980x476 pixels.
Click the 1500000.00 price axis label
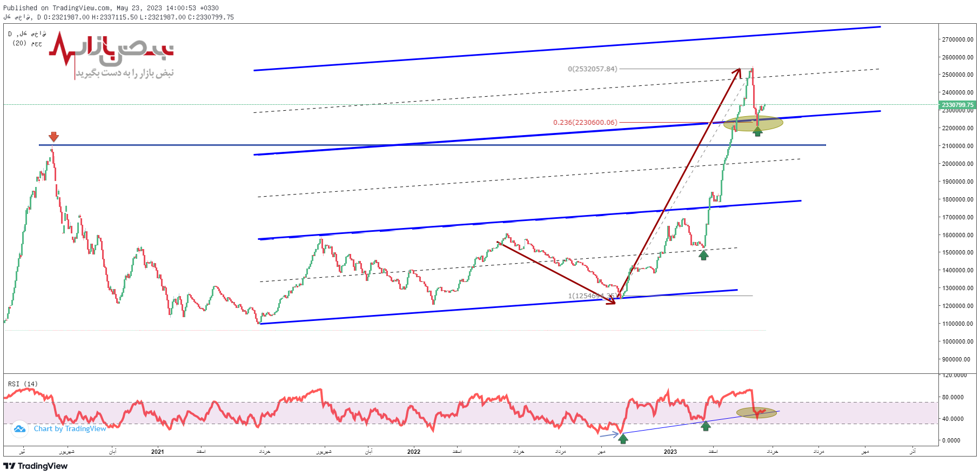957,252
